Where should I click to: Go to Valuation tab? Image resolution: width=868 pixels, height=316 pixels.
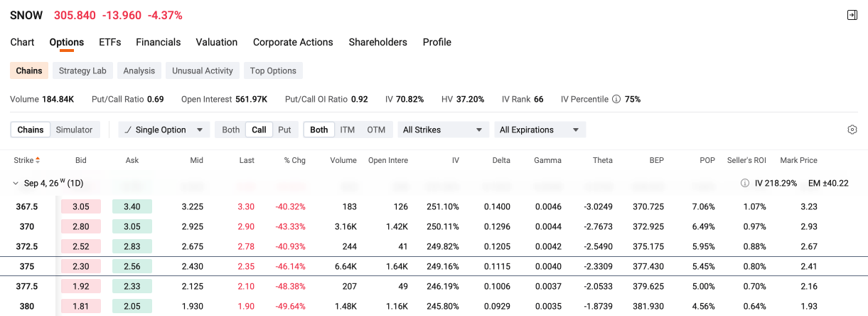217,42
